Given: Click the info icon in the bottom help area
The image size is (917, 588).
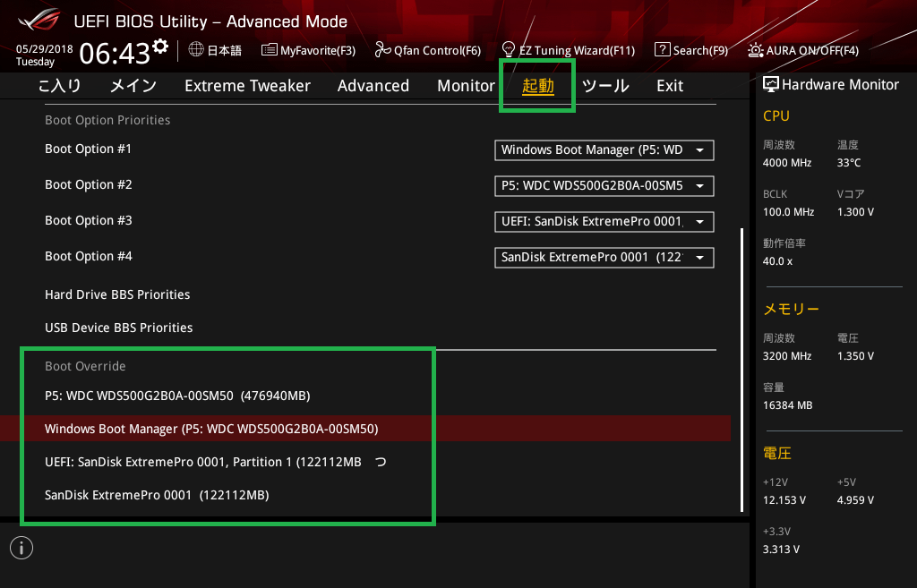Looking at the screenshot, I should tap(21, 548).
